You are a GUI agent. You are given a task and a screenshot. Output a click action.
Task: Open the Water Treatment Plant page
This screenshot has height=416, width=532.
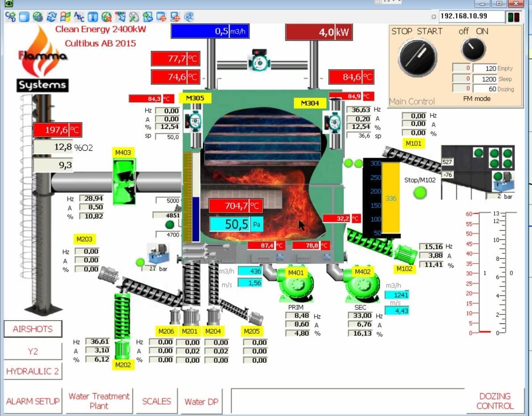tap(99, 401)
